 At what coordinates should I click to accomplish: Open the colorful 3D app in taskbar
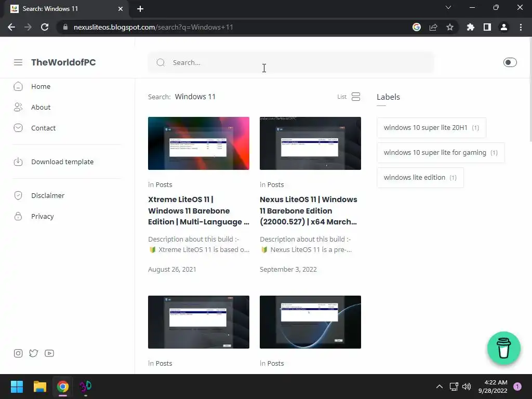click(x=86, y=387)
